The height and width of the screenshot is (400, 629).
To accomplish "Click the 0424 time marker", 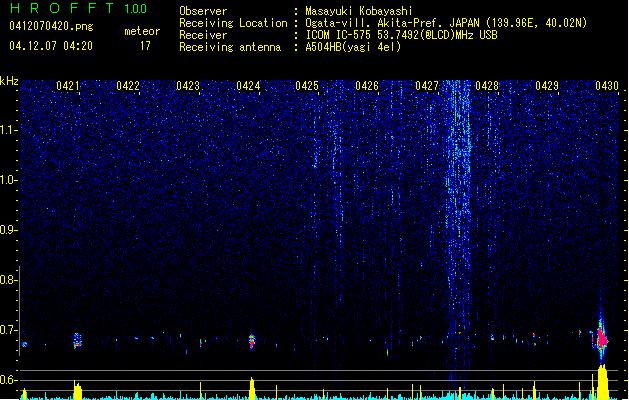I will click(248, 86).
